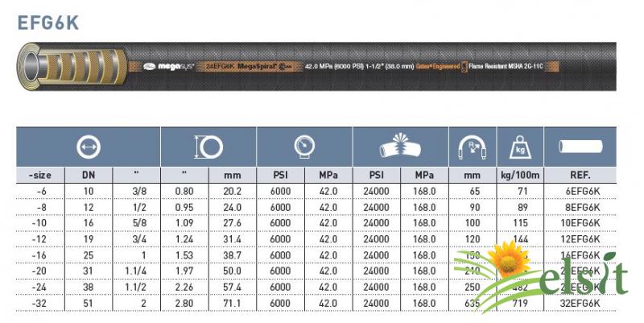Select weight value '719'

click(x=520, y=304)
